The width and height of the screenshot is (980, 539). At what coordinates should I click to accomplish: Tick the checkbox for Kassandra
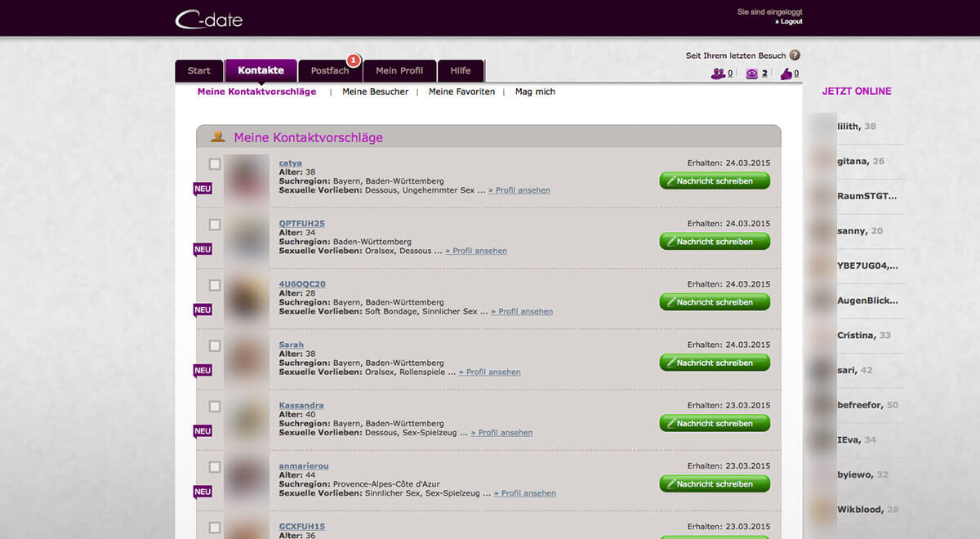pos(215,406)
